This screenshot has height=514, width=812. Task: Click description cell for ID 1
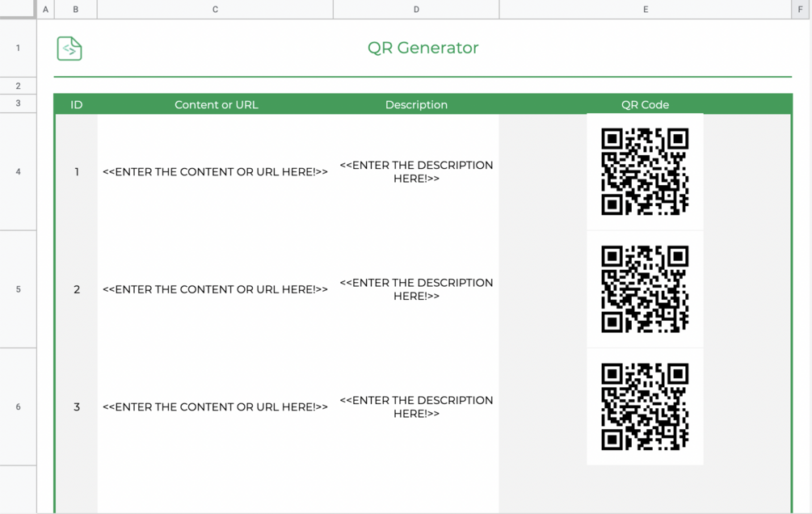click(416, 172)
